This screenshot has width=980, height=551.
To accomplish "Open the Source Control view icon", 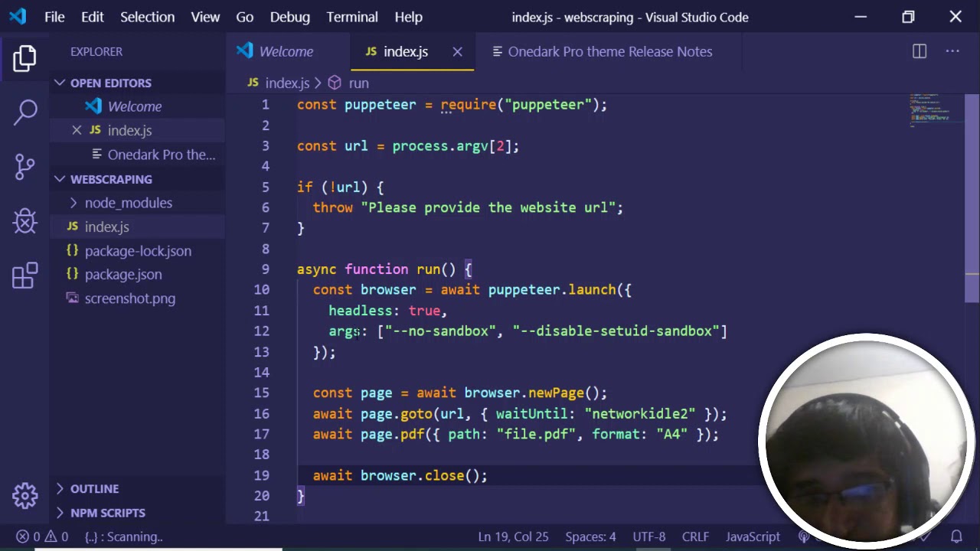I will point(24,166).
